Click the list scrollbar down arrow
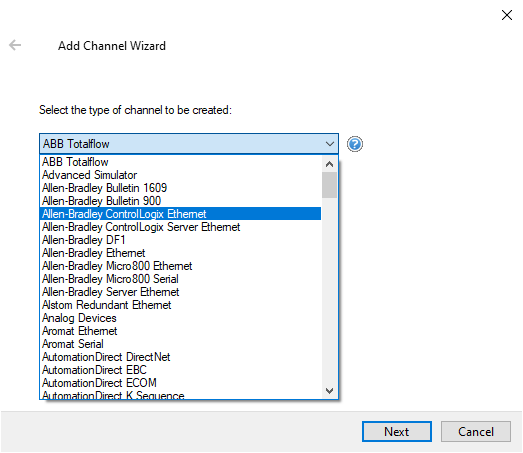 point(329,391)
